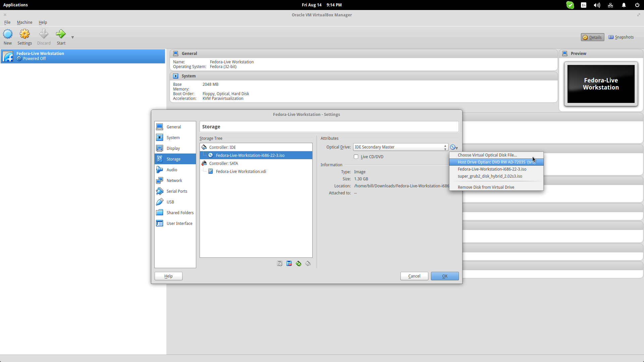The height and width of the screenshot is (362, 644).
Task: Select Controller: SATA in storage tree
Action: [x=256, y=163]
